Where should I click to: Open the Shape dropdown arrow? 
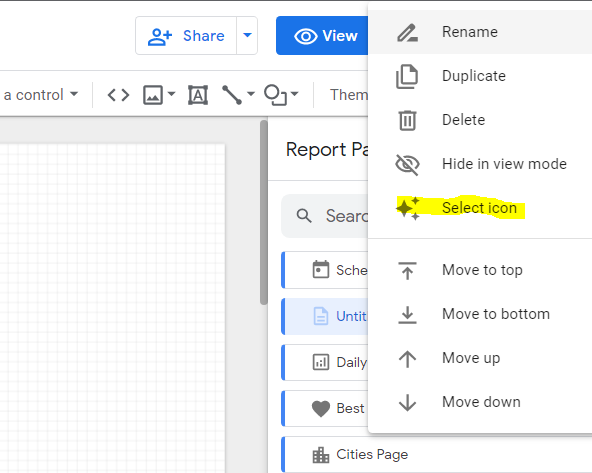click(294, 94)
